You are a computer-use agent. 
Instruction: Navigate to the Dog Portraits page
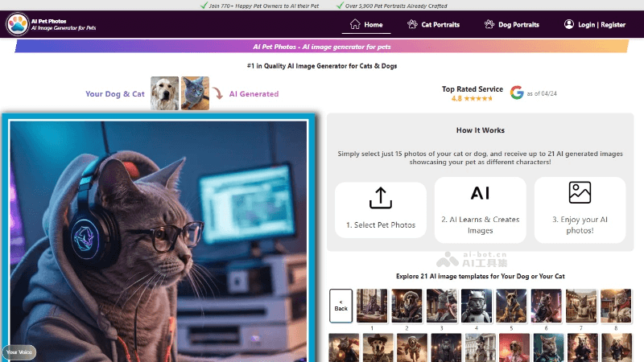pyautogui.click(x=518, y=25)
